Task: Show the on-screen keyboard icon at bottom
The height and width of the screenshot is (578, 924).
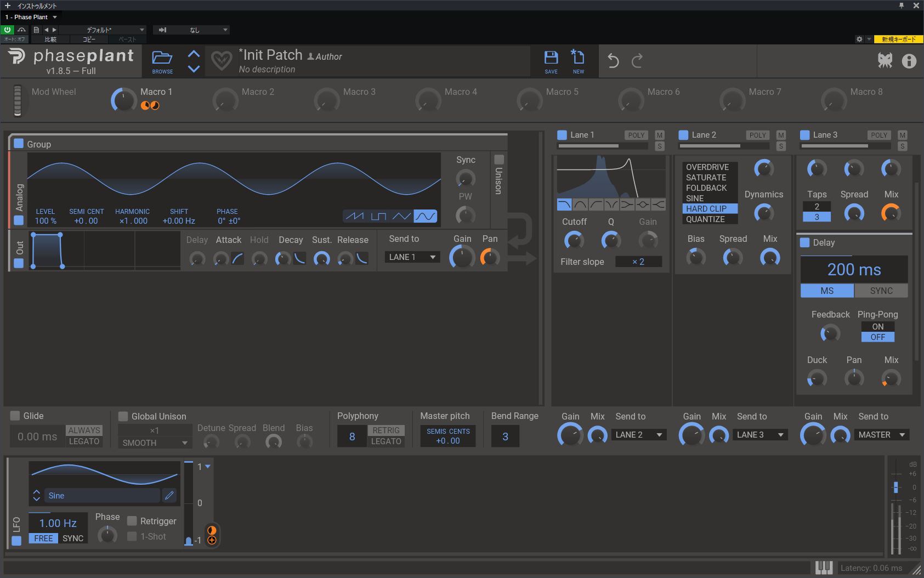Action: point(824,568)
